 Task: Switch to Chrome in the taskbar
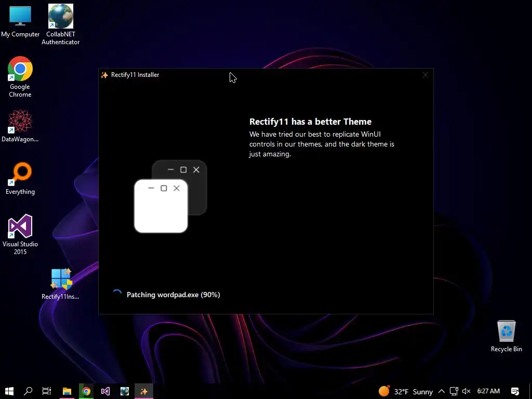(x=86, y=391)
